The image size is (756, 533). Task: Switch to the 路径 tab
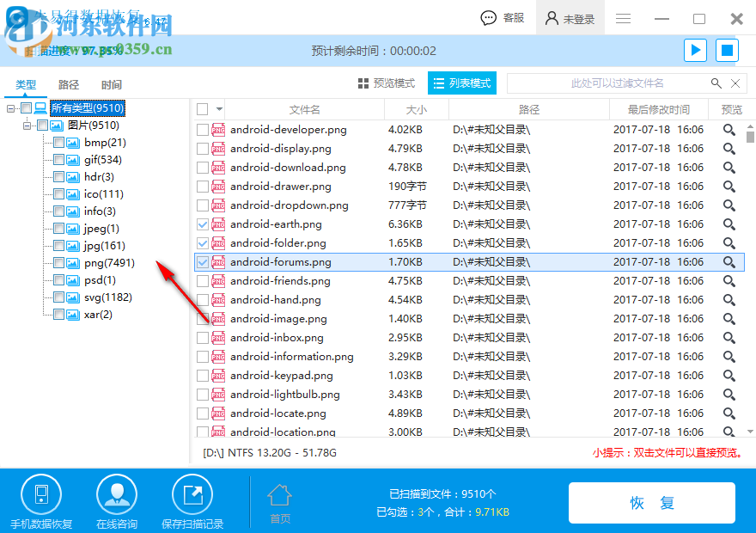[69, 85]
